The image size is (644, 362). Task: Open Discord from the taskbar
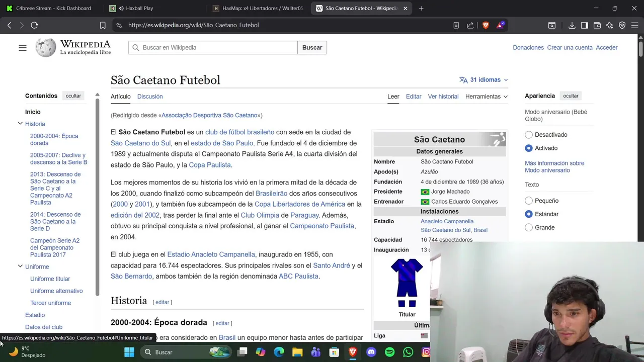[x=371, y=352]
